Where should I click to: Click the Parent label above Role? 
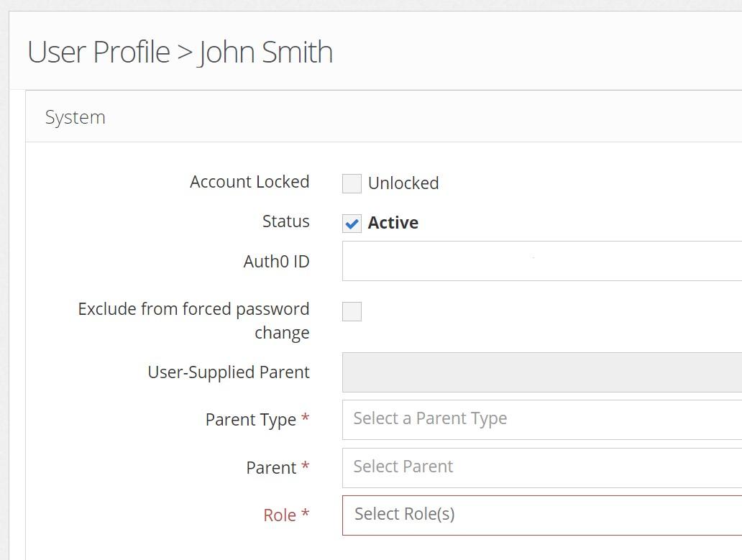point(271,468)
